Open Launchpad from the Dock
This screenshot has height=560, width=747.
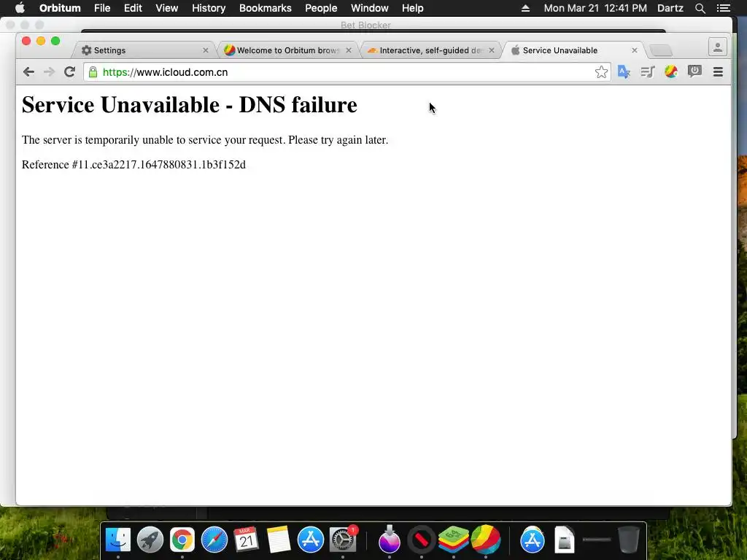150,540
